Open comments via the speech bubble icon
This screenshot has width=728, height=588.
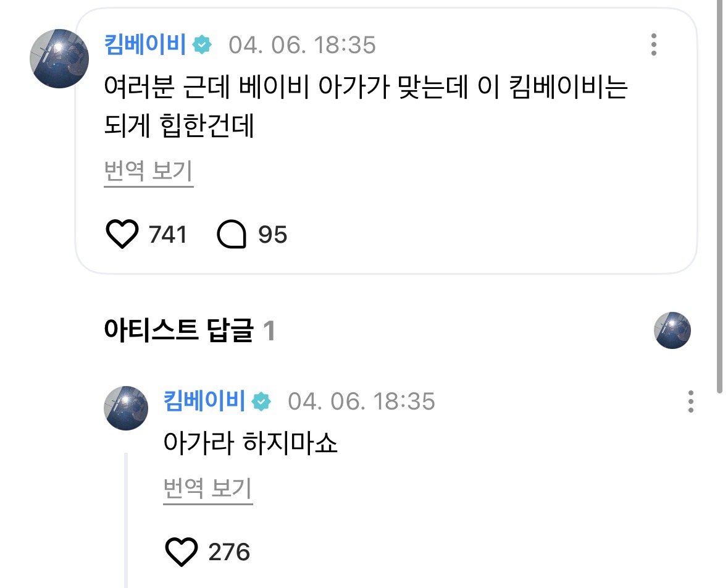(x=232, y=235)
